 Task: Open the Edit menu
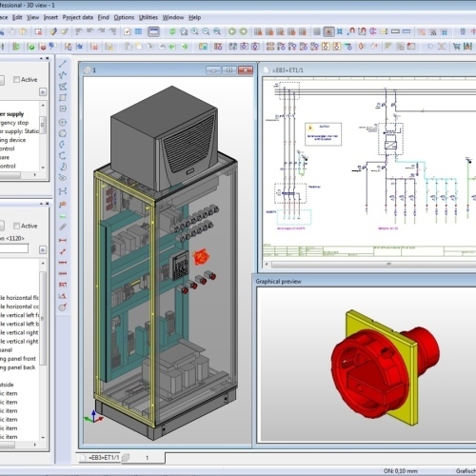coord(17,17)
